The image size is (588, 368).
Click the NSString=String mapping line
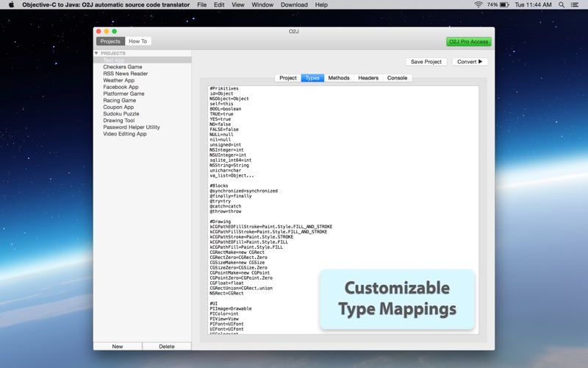(x=229, y=165)
